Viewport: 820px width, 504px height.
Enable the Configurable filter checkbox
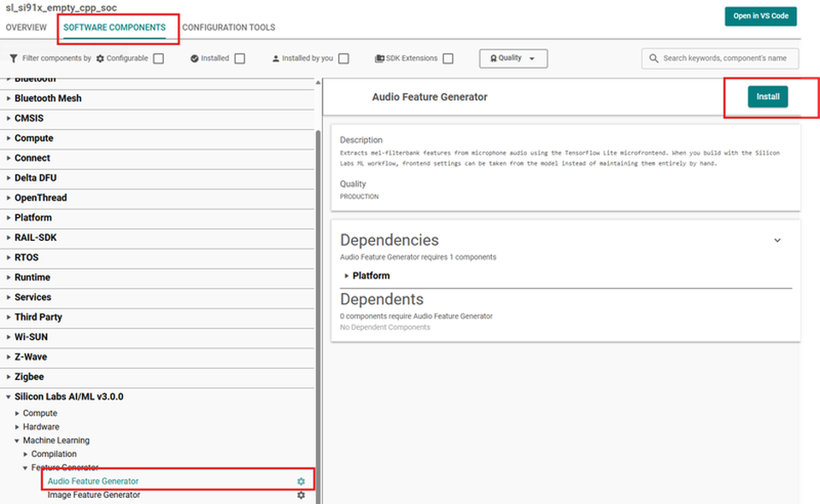pyautogui.click(x=159, y=59)
